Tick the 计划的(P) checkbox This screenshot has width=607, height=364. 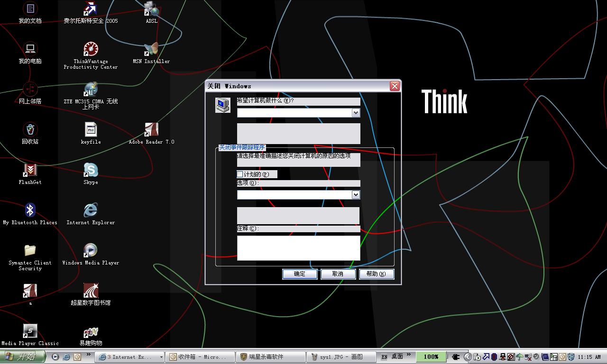(x=240, y=174)
